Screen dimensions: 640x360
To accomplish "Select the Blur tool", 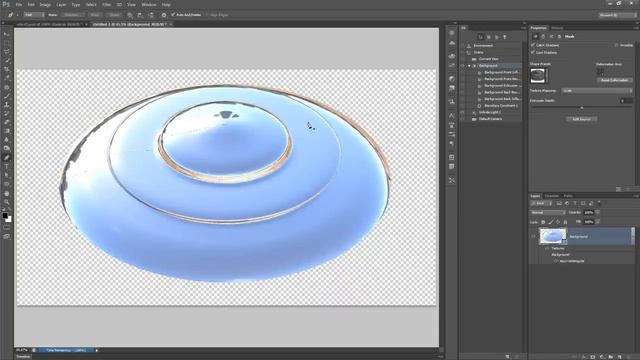I will [7, 140].
